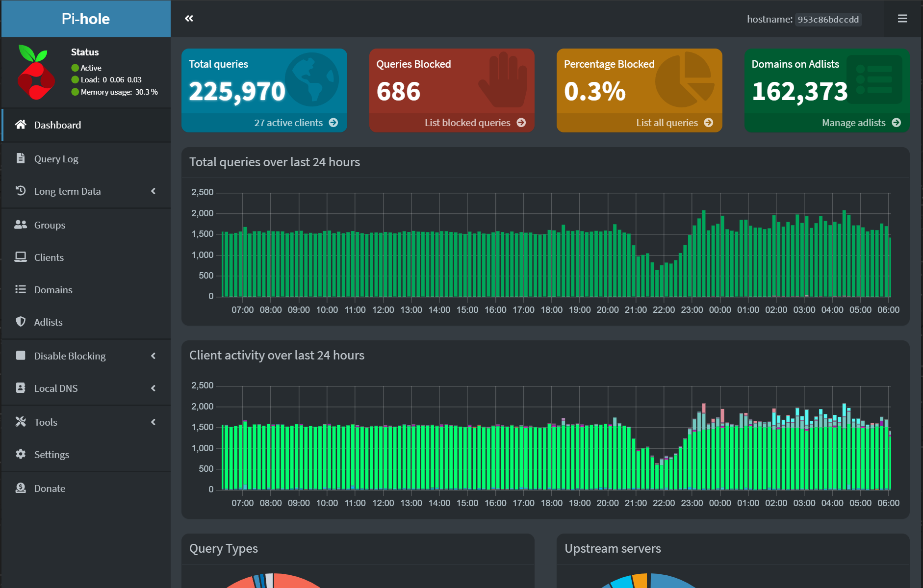
Task: Click the Donate dollar icon in sidebar
Action: pos(20,487)
